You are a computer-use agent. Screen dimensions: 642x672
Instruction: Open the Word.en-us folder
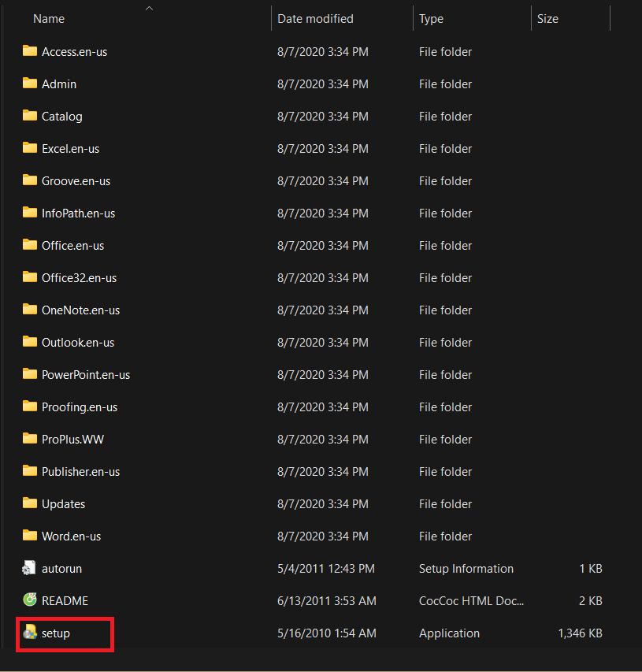72,536
